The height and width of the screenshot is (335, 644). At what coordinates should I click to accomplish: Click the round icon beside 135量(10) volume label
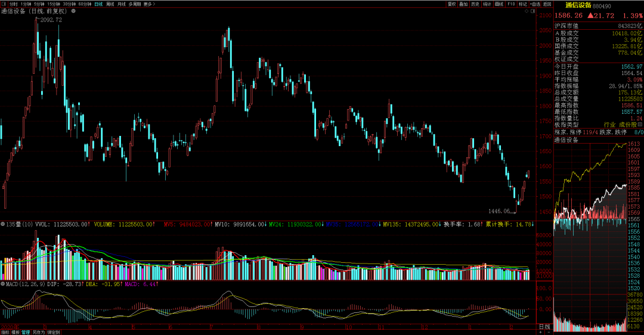[x=3, y=224]
